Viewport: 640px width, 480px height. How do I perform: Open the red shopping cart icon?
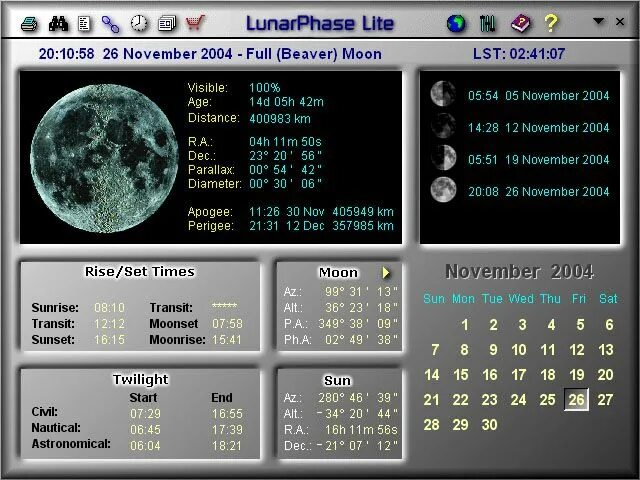(195, 23)
